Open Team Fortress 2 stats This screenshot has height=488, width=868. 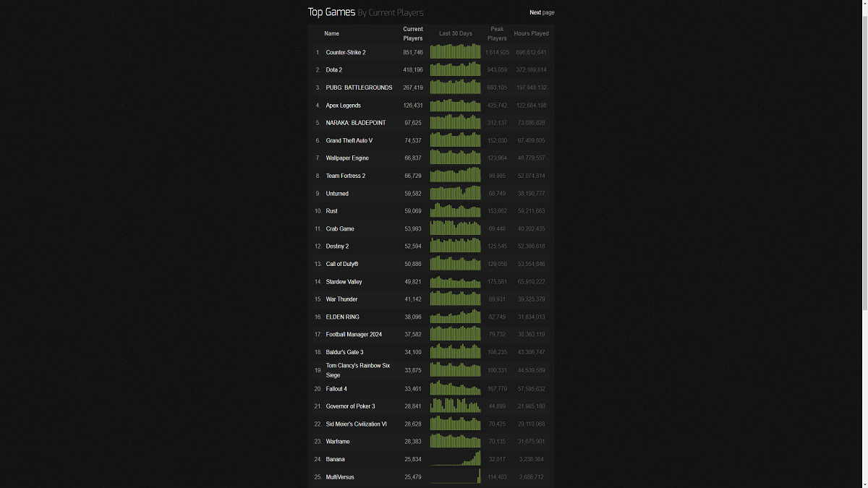[x=346, y=176]
